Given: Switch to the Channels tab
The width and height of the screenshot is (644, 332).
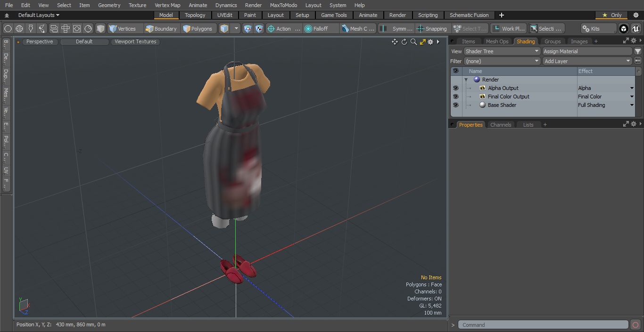Looking at the screenshot, I should point(501,125).
